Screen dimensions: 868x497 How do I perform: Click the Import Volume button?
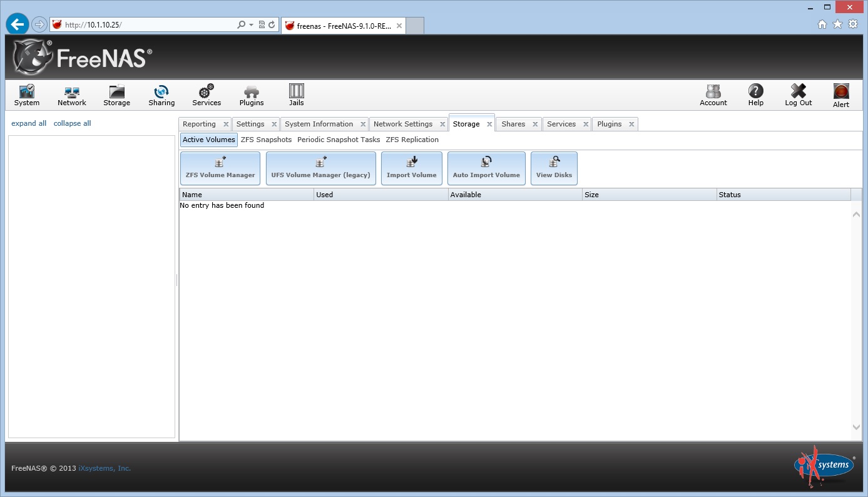tap(412, 168)
